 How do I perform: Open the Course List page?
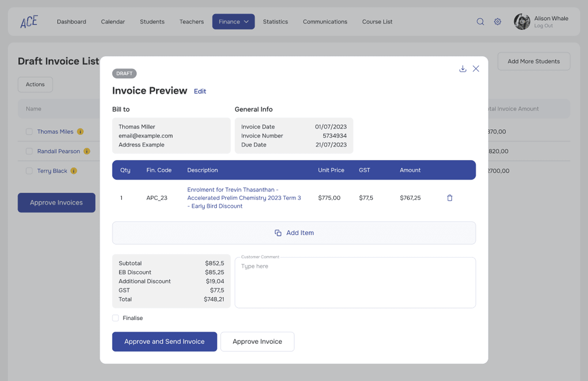pos(377,21)
